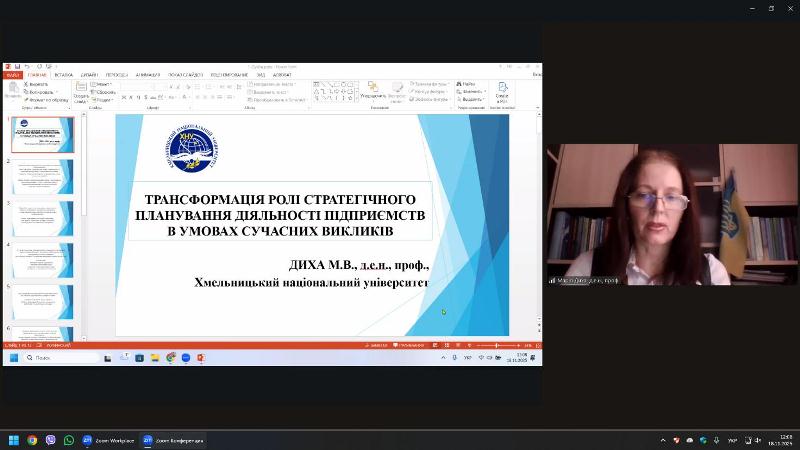Open the Контур фигуры shape outline dropdown
Viewport: 800px width, 450px height.
click(429, 92)
